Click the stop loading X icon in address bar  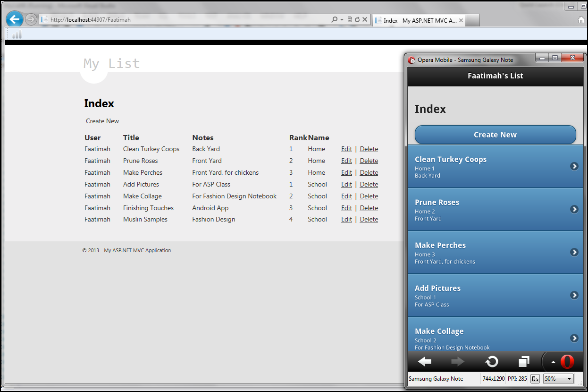[x=365, y=20]
